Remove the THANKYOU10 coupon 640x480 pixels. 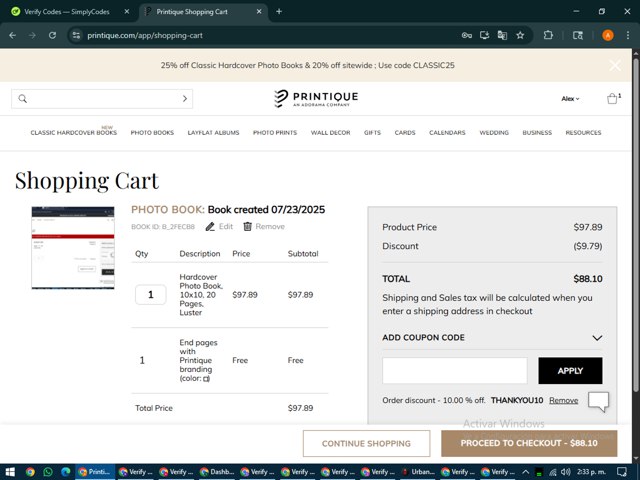point(564,400)
